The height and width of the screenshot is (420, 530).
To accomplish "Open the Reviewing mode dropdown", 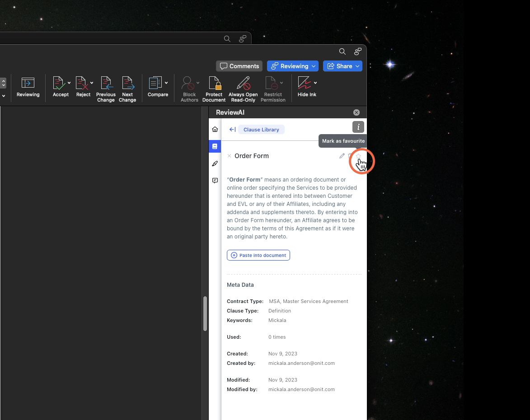I will (293, 66).
